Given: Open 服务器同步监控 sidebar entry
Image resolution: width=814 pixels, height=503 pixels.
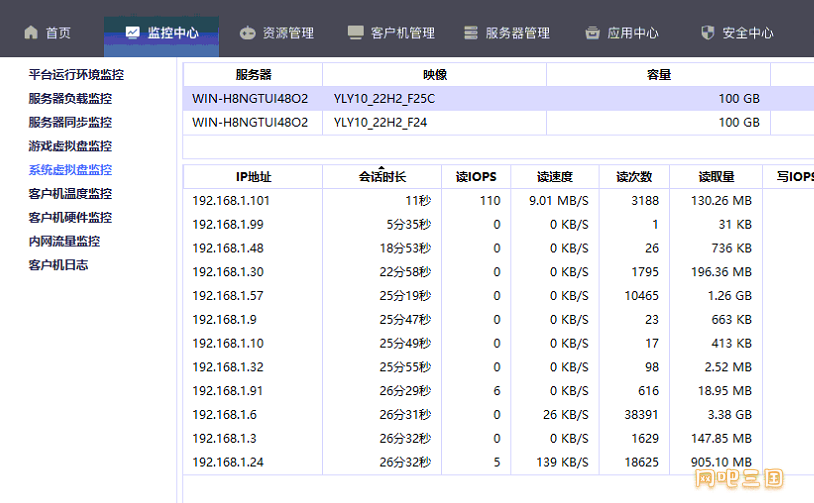Looking at the screenshot, I should point(70,123).
